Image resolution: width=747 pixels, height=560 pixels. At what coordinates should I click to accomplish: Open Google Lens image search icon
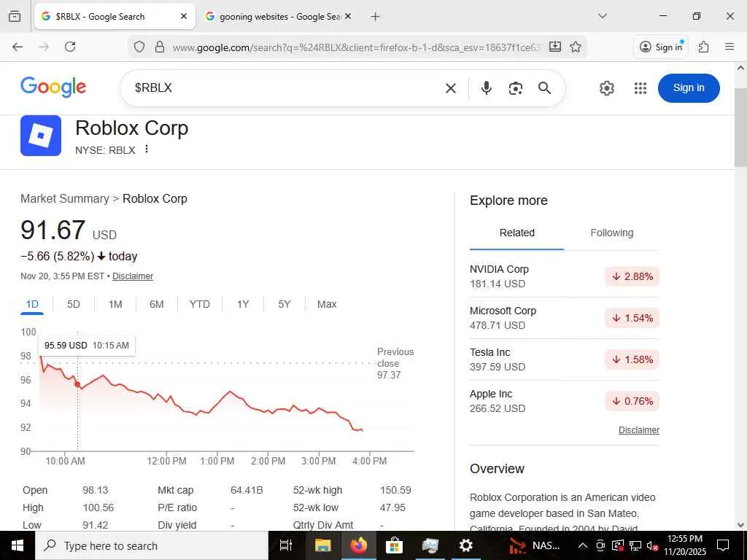[516, 88]
